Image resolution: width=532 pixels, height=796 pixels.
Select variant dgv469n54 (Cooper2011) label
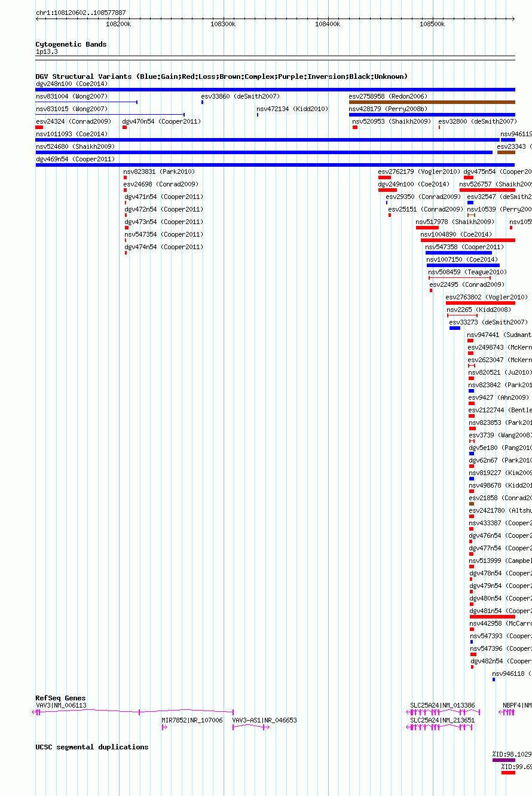coord(75,159)
